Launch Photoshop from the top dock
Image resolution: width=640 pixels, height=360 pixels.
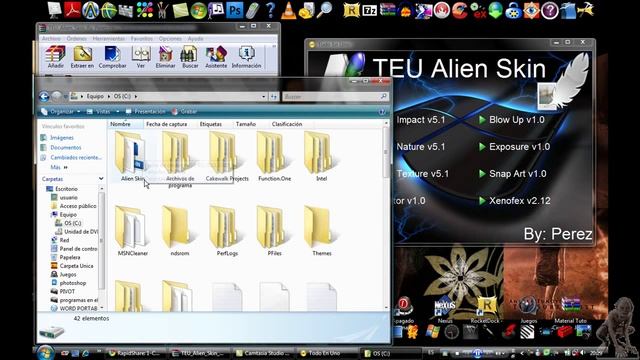click(234, 10)
